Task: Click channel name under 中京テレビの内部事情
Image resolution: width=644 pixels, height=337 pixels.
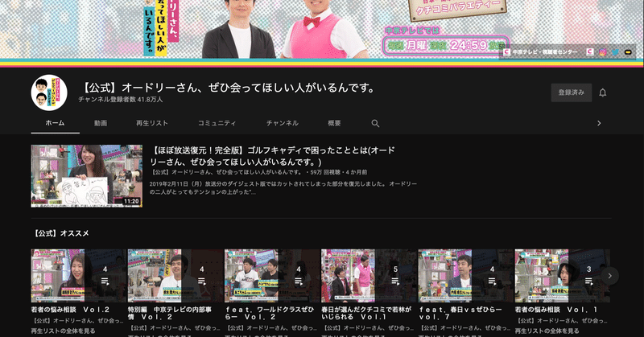Action: (174, 328)
